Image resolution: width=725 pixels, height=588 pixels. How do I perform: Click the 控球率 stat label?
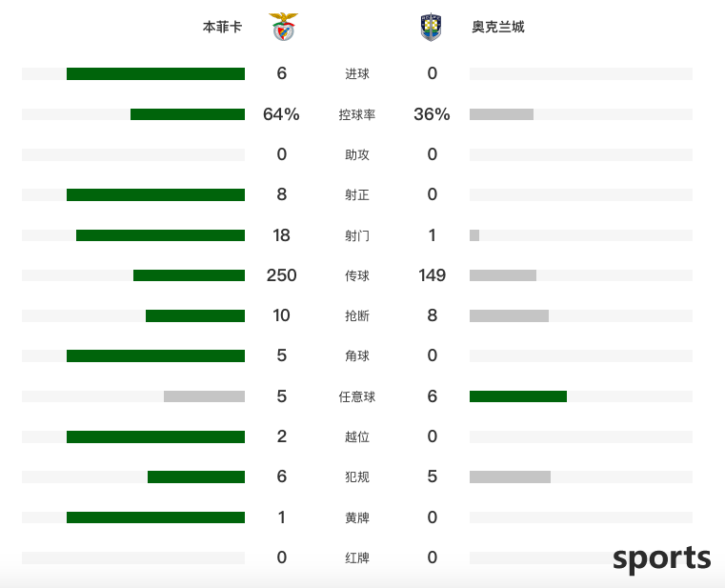[357, 114]
